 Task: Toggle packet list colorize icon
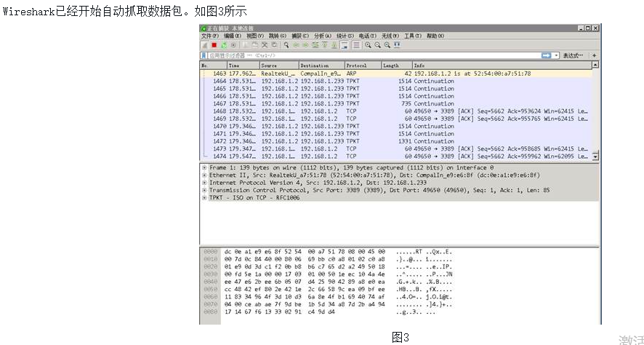[x=356, y=45]
